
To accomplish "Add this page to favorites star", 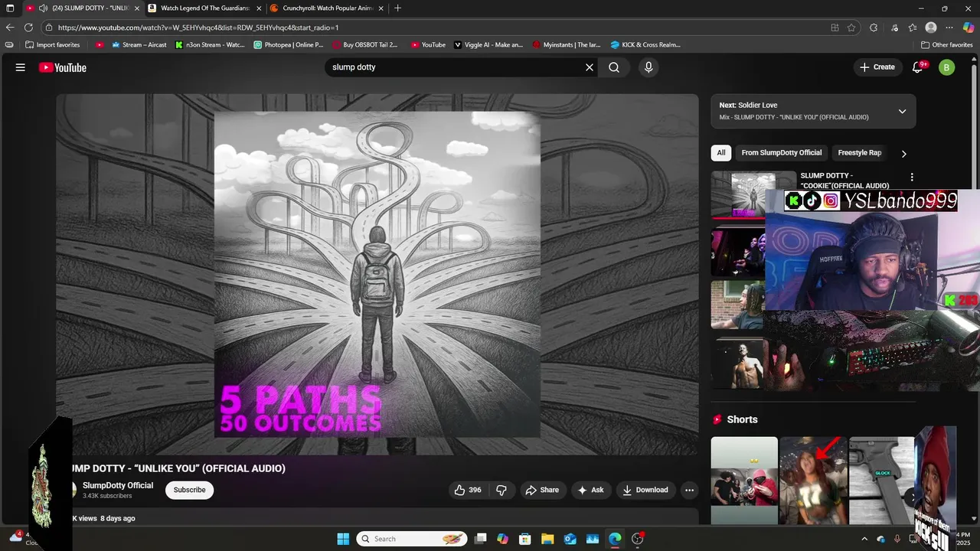I will tap(851, 28).
